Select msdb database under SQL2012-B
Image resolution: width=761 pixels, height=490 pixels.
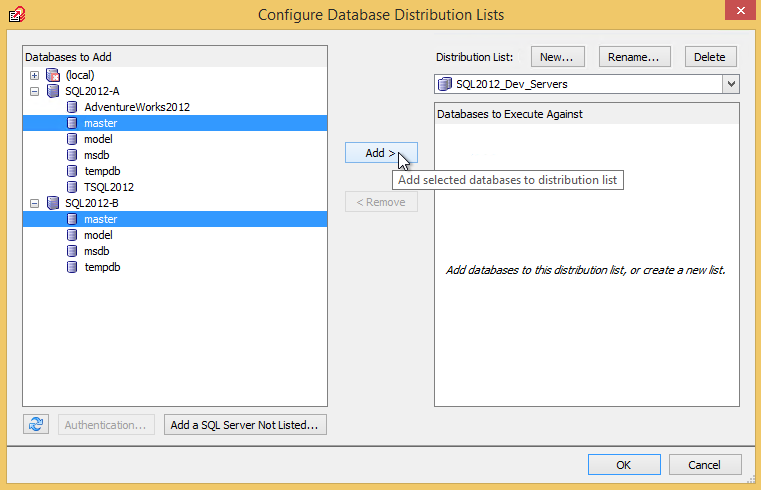coord(97,251)
